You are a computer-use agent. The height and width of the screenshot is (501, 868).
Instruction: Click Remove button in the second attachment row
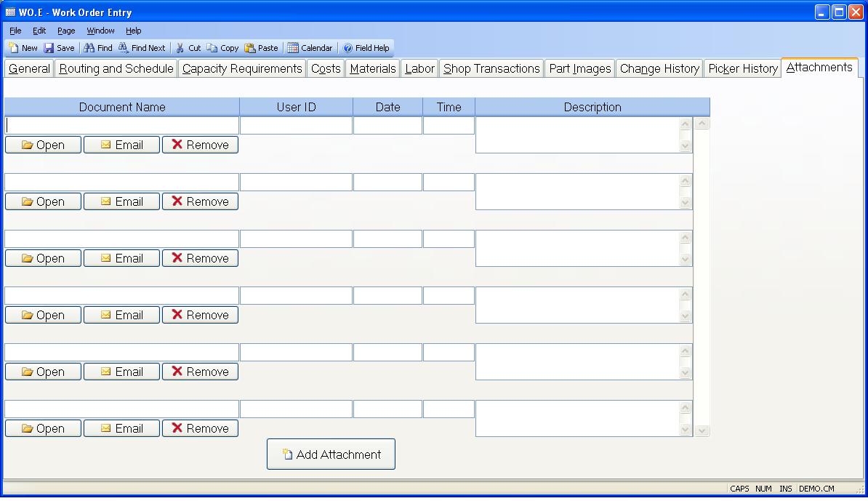coord(200,201)
